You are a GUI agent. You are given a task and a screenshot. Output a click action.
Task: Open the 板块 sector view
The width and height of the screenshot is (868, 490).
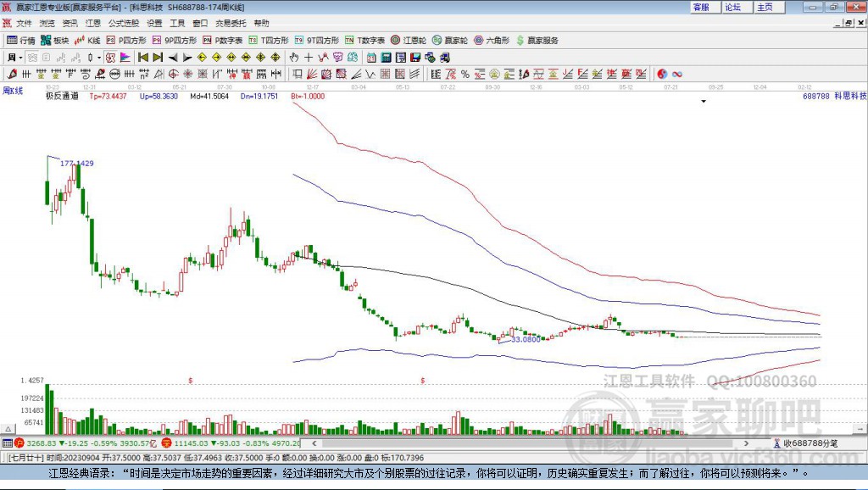[55, 41]
